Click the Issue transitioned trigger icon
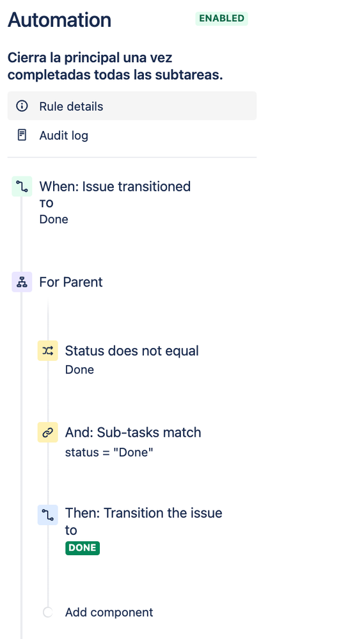 point(22,187)
